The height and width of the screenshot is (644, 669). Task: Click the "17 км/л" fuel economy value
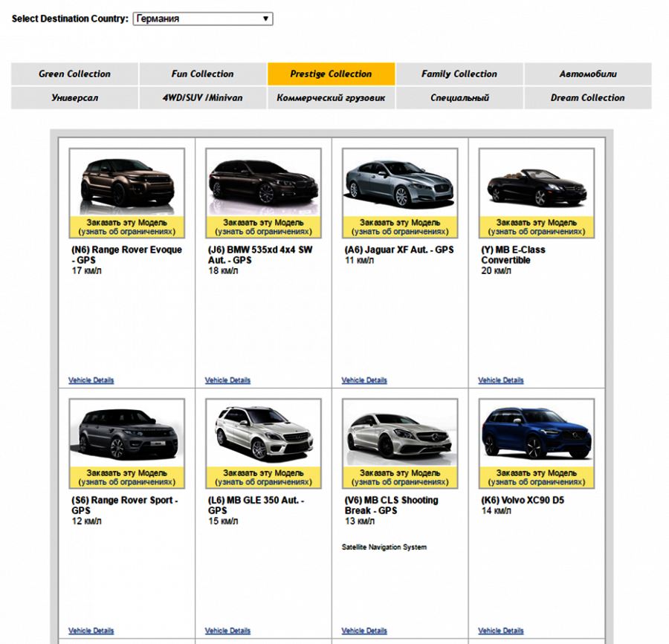[87, 270]
